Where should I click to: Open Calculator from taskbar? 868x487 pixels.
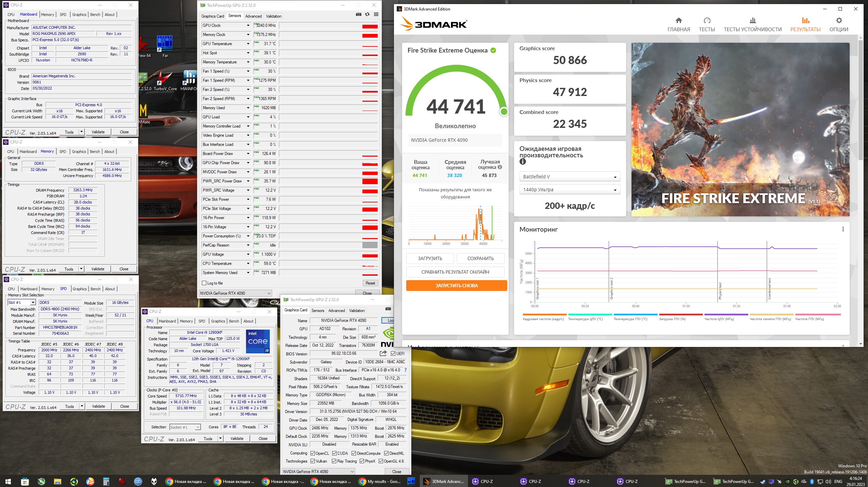click(106, 481)
